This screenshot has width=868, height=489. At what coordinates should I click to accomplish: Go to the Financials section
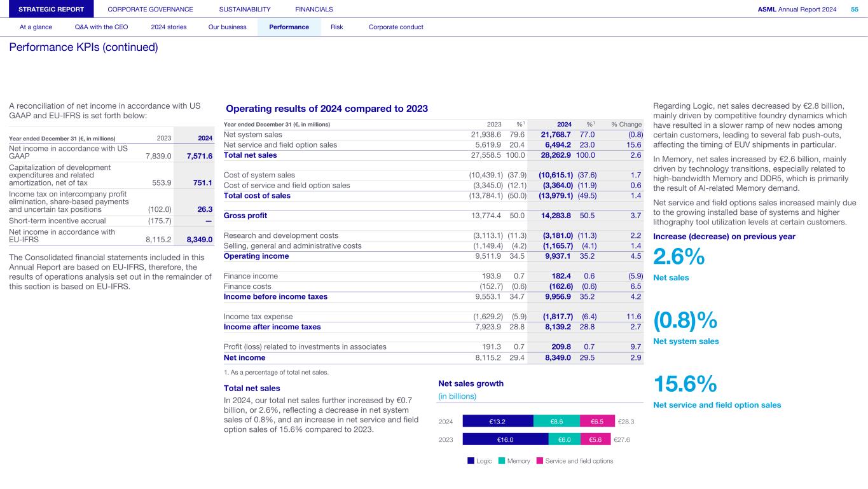313,9
